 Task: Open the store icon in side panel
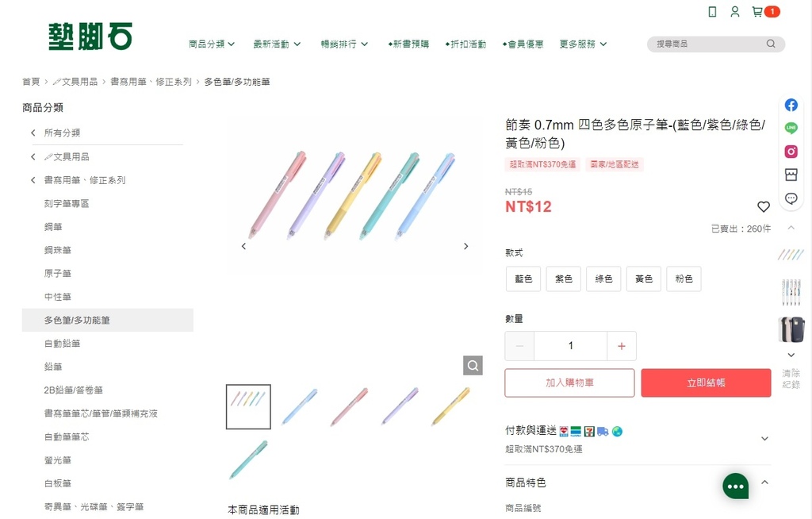click(x=791, y=175)
